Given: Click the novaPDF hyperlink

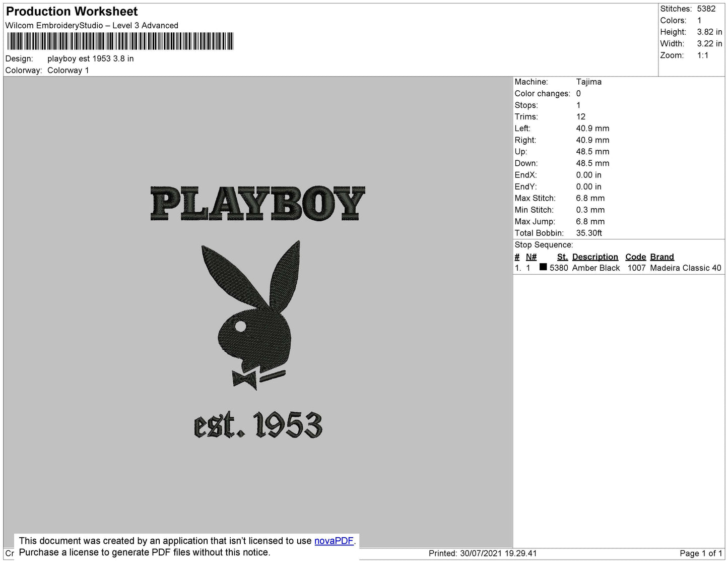Looking at the screenshot, I should tap(334, 541).
